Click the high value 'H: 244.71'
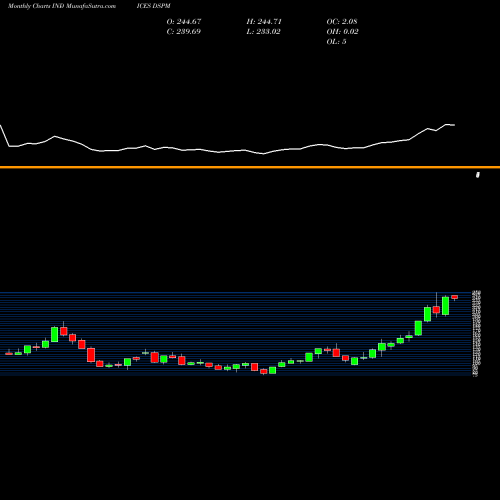This screenshot has height=500, width=500. [264, 22]
